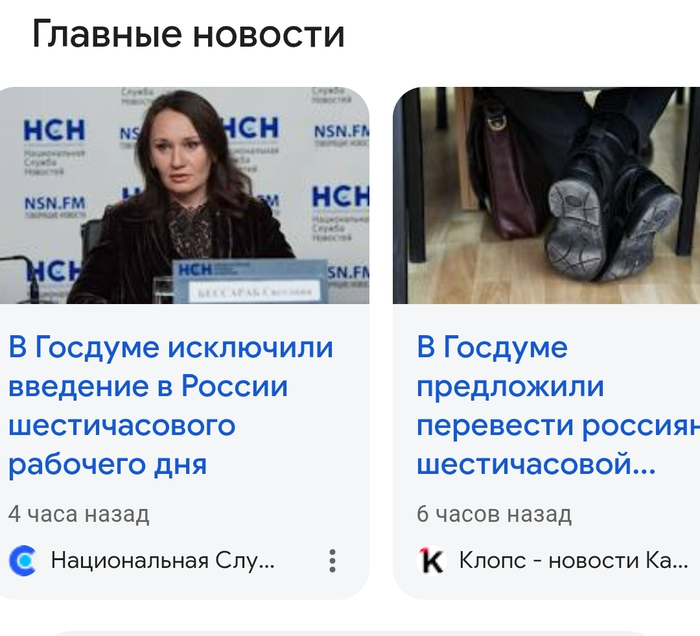Click the truncated 'шестичасовой...' headline line

pos(536,464)
